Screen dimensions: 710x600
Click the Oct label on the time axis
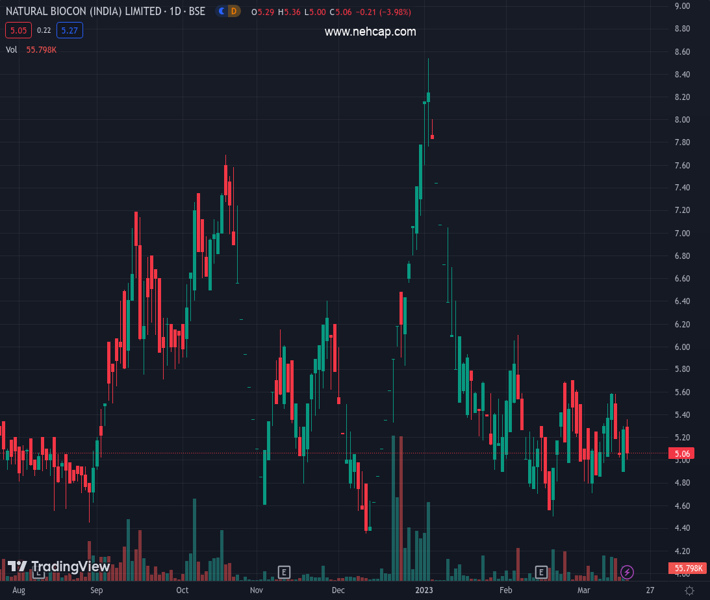[x=182, y=591]
